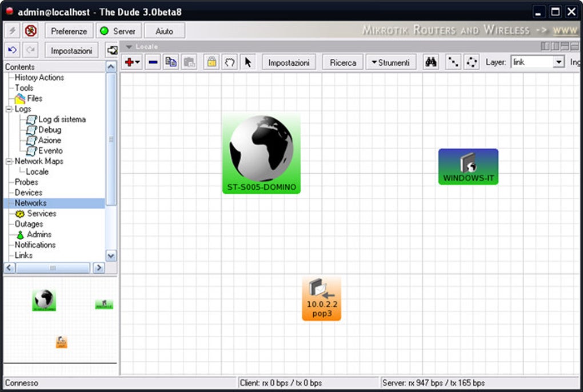Collapse the Network Maps tree node
This screenshot has height=392, width=583.
click(x=9, y=161)
